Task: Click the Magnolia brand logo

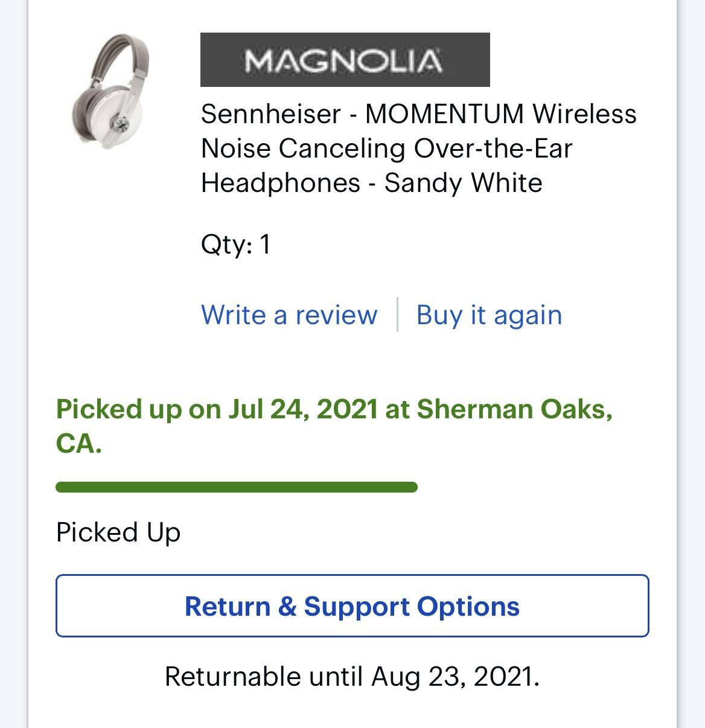Action: (344, 60)
